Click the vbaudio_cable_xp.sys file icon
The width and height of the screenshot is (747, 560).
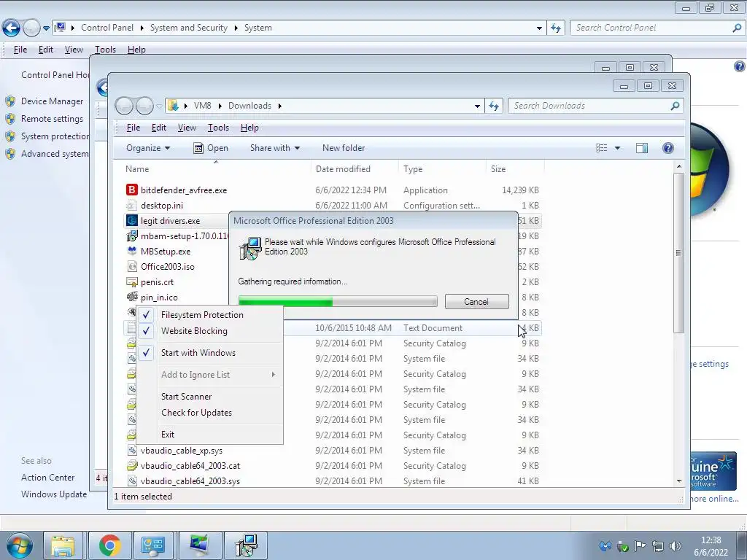tap(132, 451)
